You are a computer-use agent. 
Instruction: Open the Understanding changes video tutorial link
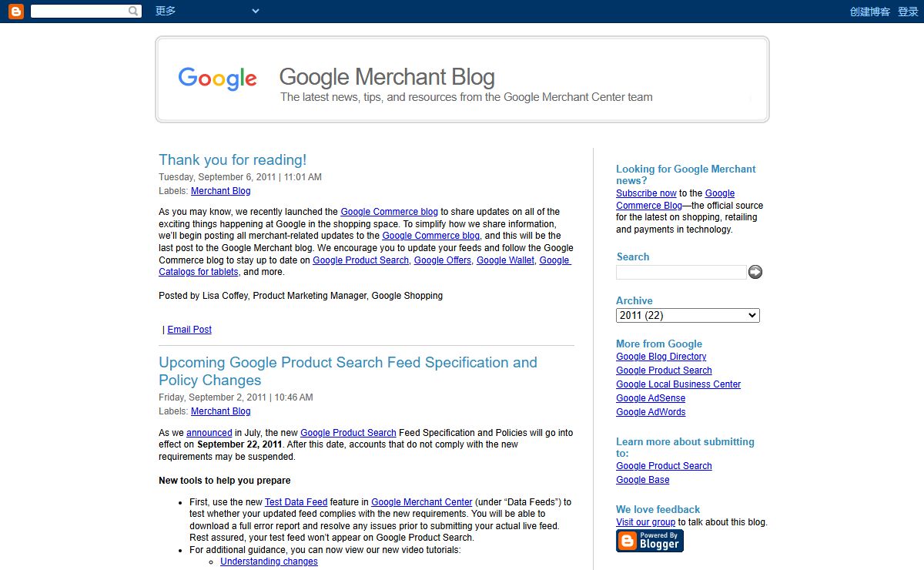point(269,562)
